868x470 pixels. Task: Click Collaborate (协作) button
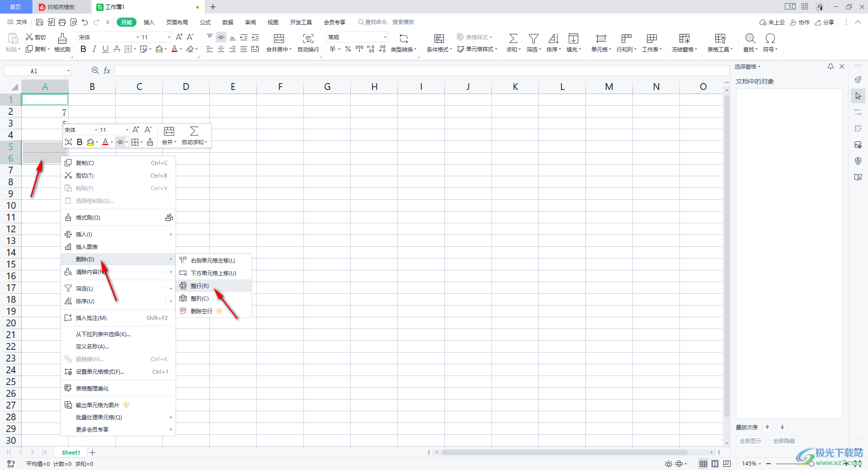(800, 22)
